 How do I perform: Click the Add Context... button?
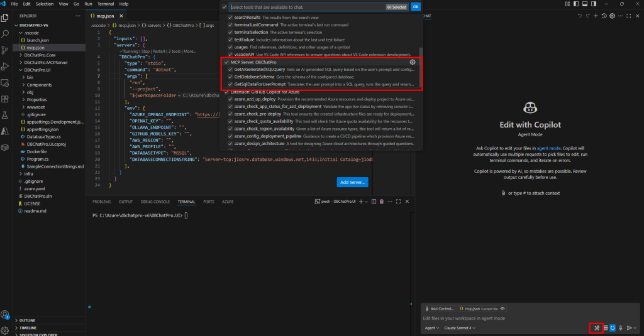440,308
